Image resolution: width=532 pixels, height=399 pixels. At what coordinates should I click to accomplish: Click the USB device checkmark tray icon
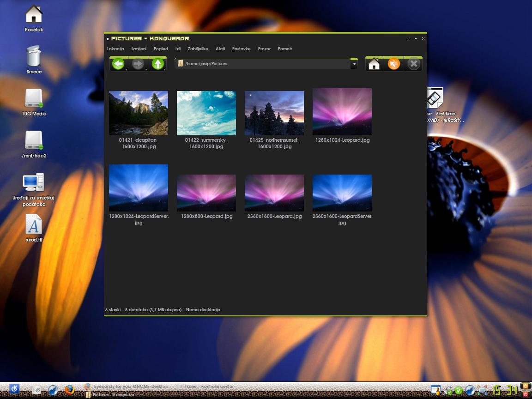pyautogui.click(x=449, y=391)
